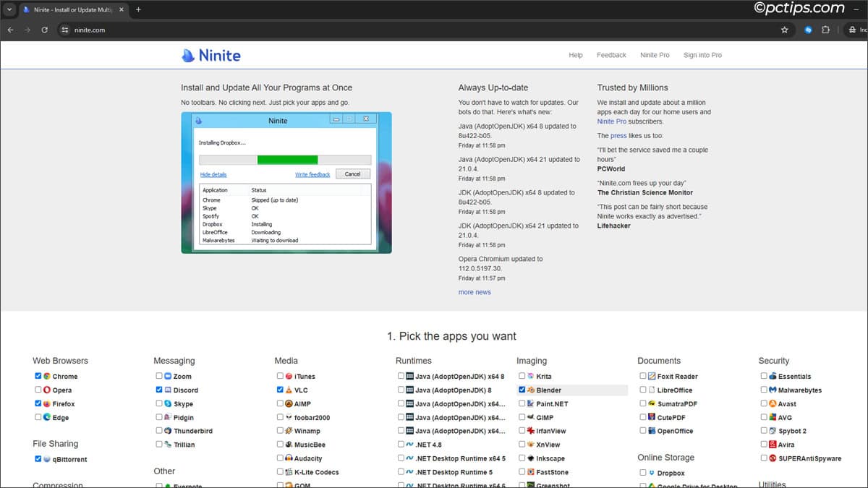Viewport: 868px width, 488px height.
Task: Click the Discord icon under Messaging
Action: (x=168, y=390)
